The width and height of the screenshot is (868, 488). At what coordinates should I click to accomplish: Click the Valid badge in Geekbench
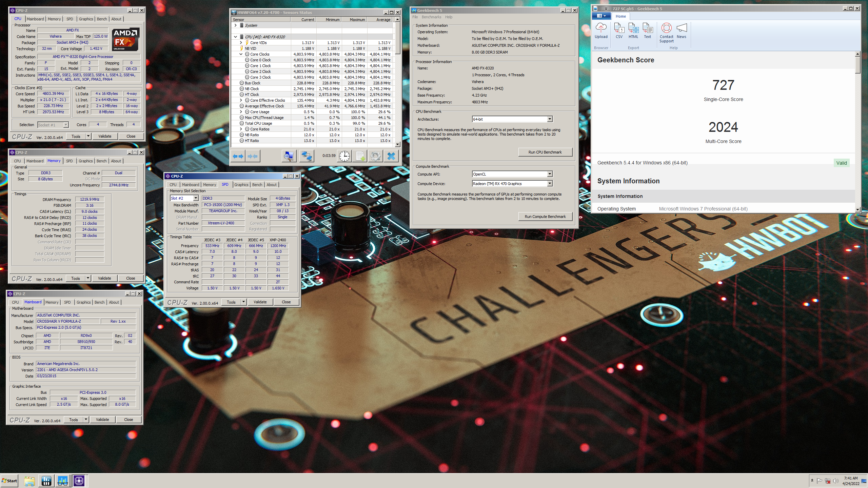[841, 163]
